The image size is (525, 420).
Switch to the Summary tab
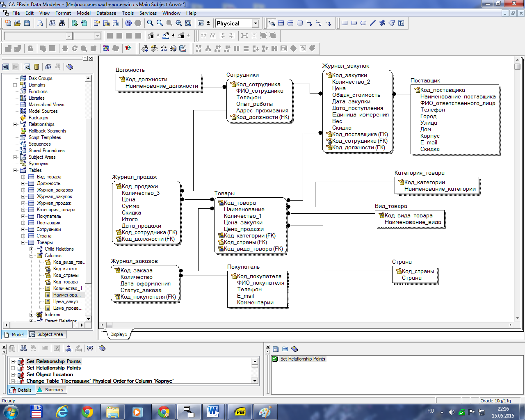tap(51, 390)
